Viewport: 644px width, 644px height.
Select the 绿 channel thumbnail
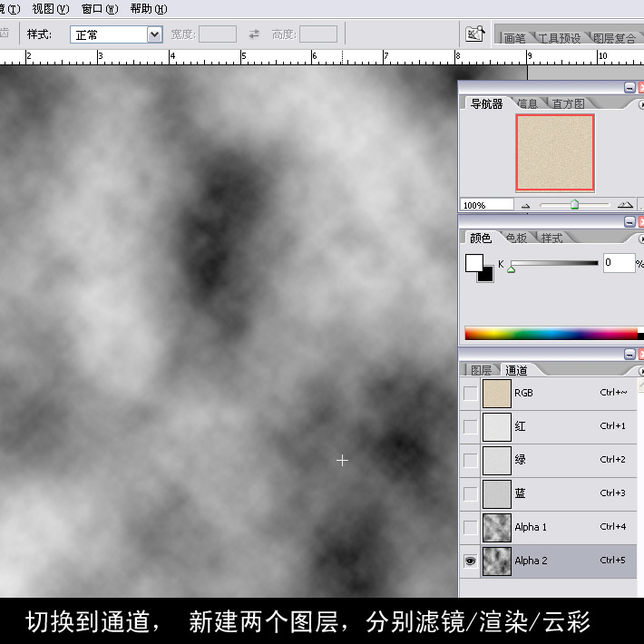(x=496, y=461)
